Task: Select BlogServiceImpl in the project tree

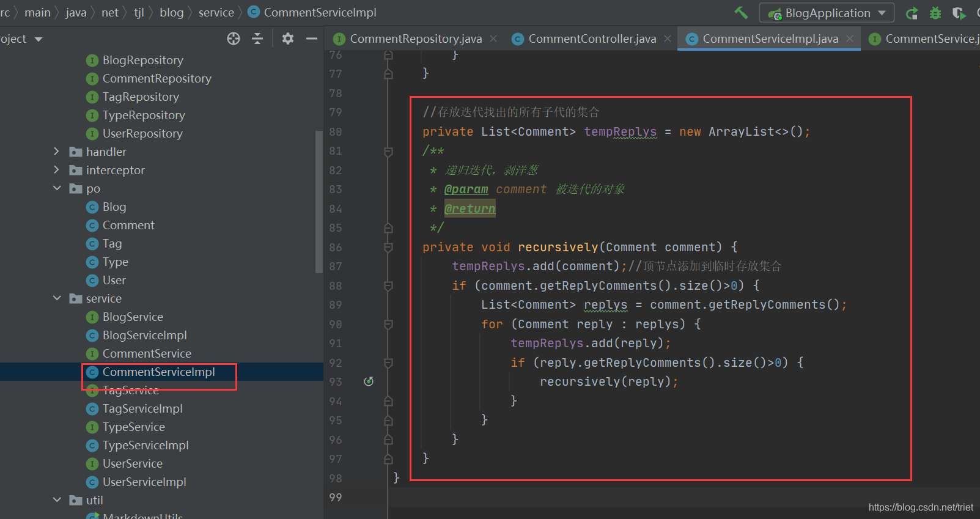Action: click(144, 335)
